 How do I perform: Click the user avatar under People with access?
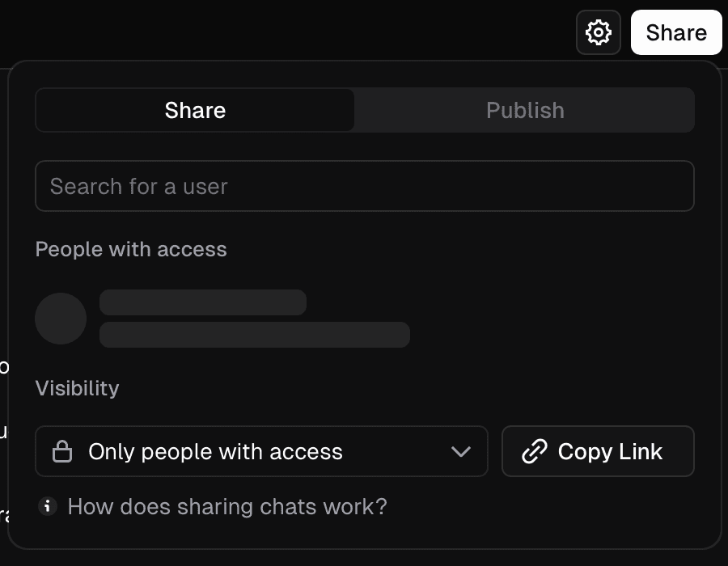(60, 319)
